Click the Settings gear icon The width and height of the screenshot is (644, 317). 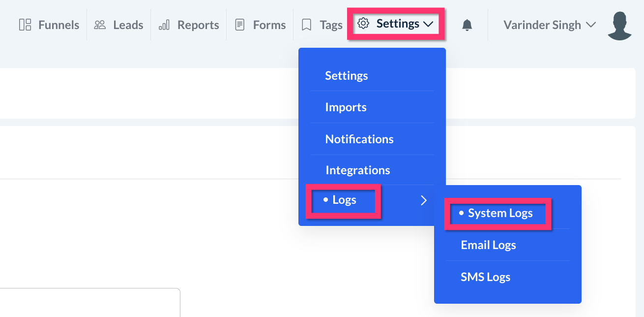pyautogui.click(x=363, y=24)
